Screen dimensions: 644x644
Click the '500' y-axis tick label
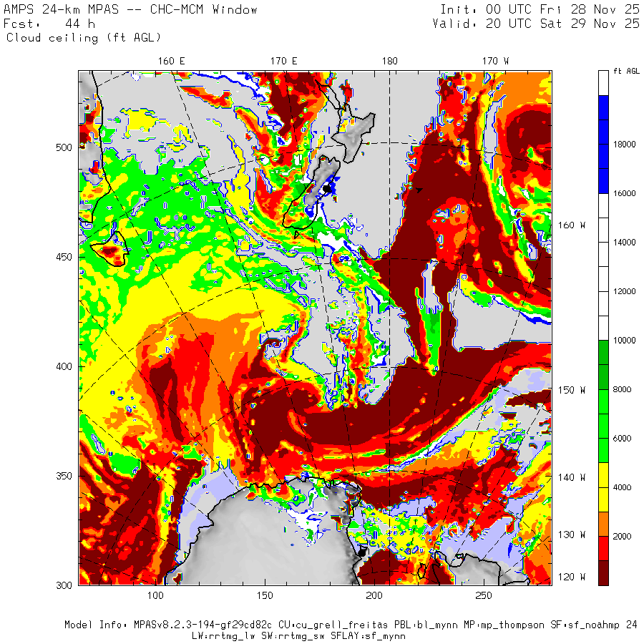pyautogui.click(x=64, y=147)
